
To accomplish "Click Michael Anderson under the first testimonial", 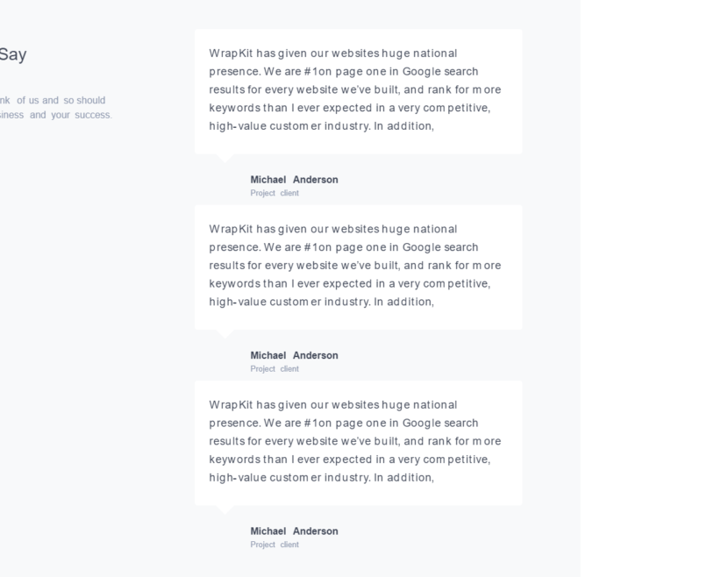I will [294, 180].
